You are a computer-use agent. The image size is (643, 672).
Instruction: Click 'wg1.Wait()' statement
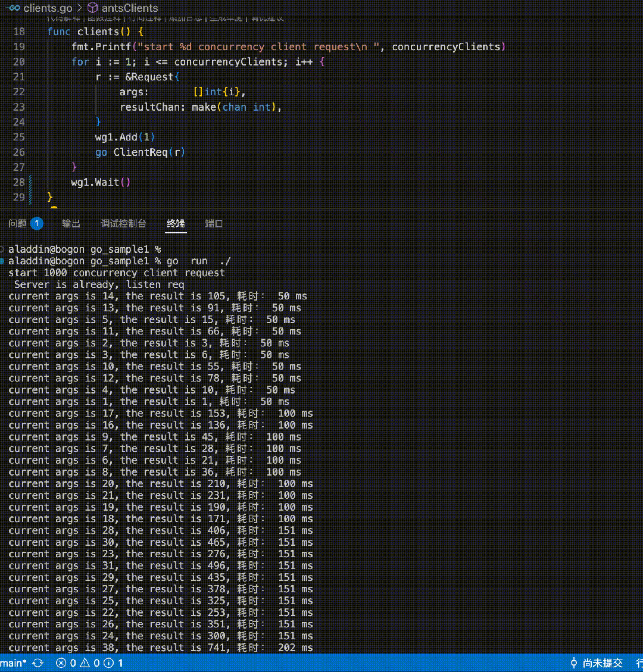101,182
